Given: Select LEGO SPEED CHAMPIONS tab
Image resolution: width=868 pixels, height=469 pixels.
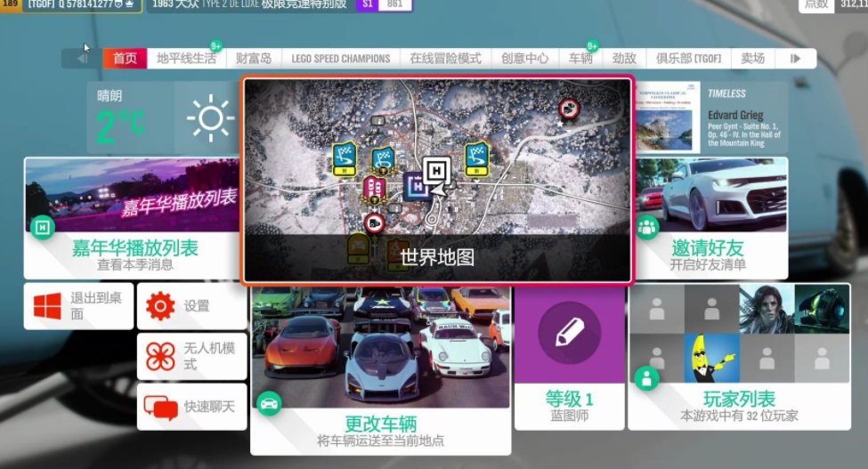Looking at the screenshot, I should pyautogui.click(x=340, y=59).
